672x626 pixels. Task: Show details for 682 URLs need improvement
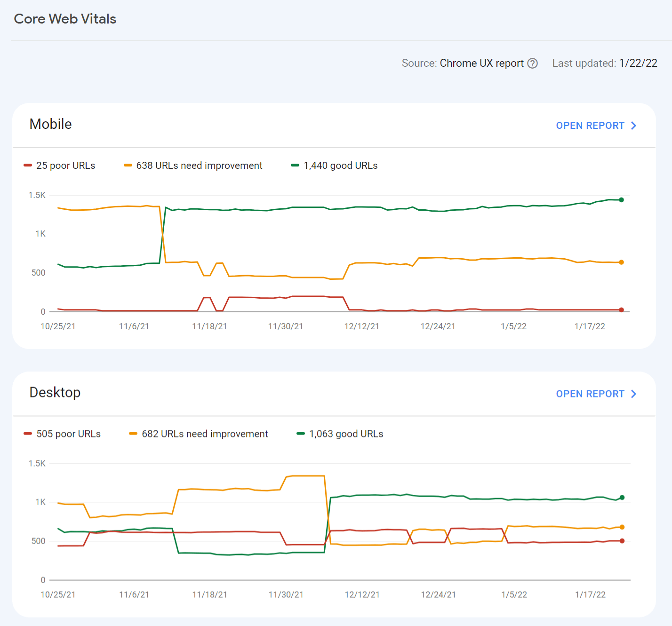tap(205, 434)
